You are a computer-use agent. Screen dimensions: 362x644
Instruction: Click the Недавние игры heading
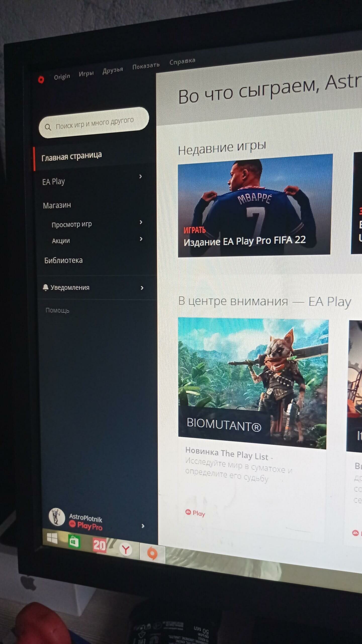click(x=222, y=148)
